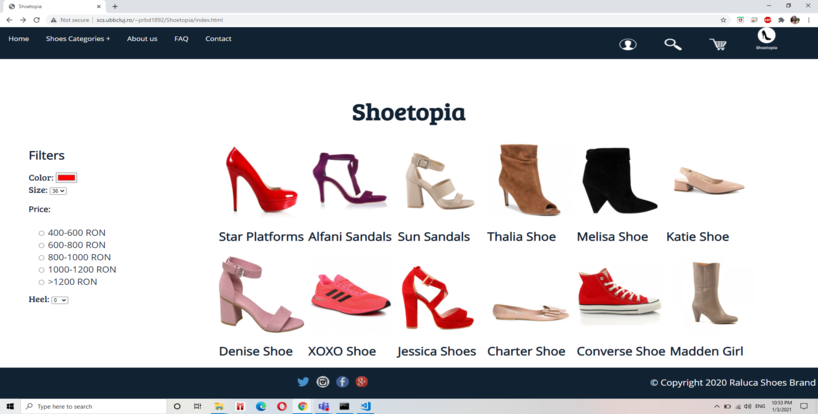
Task: Open the Contact page
Action: [218, 39]
